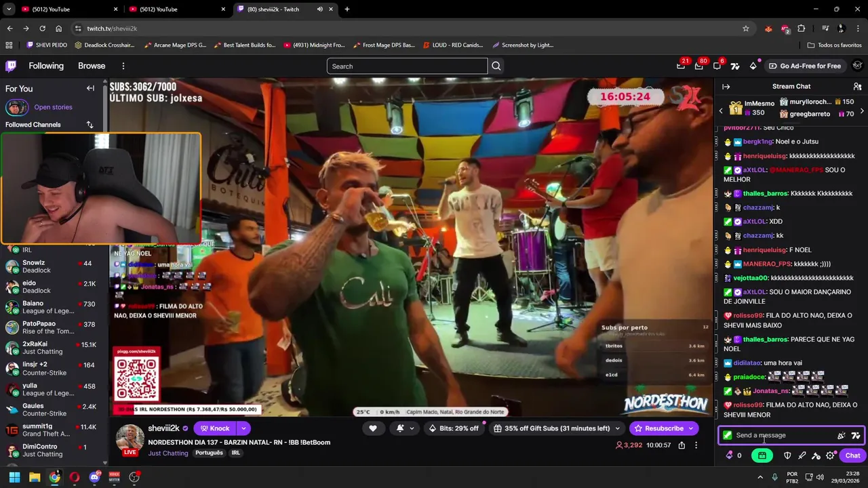The height and width of the screenshot is (488, 868).
Task: Open 7TV emote menu in chat input
Action: coord(855,436)
